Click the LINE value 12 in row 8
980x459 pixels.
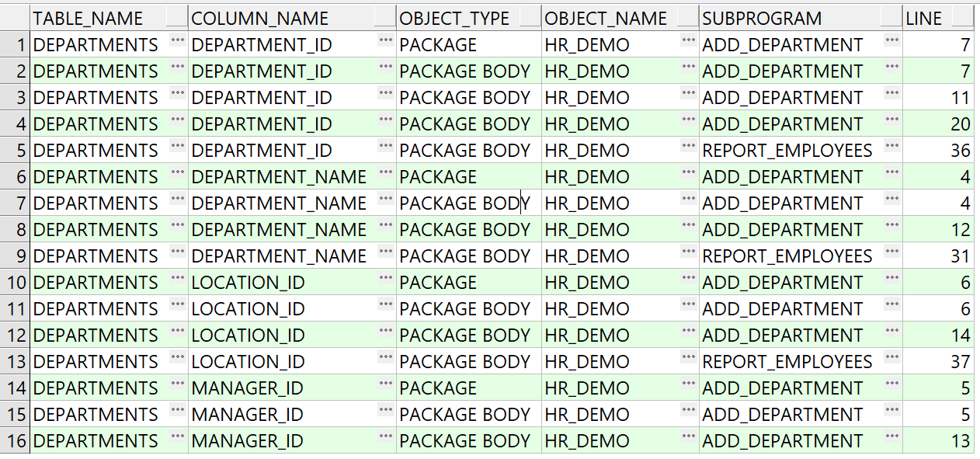coord(961,230)
